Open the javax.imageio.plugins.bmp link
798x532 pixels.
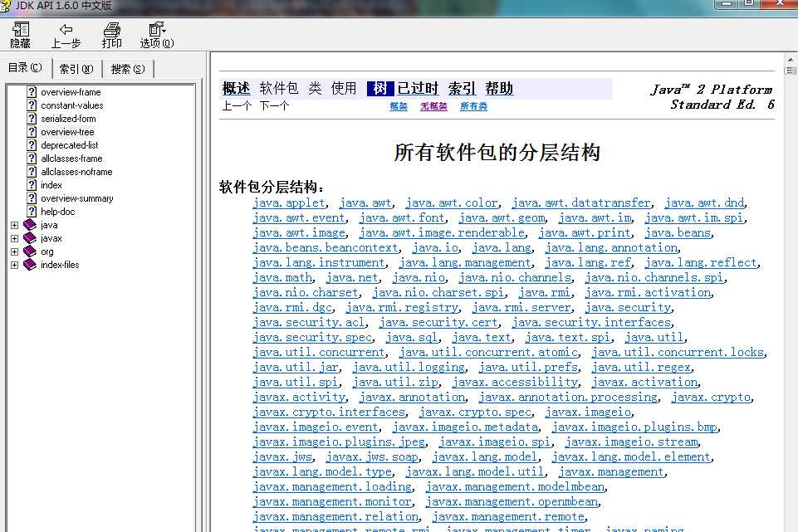point(634,427)
